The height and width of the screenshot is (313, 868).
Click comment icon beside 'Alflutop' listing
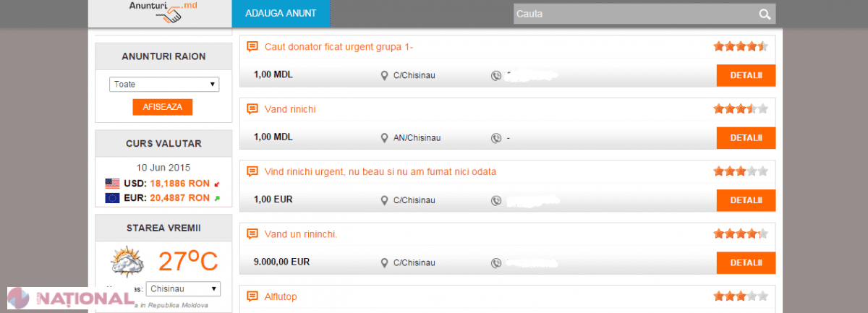point(252,296)
